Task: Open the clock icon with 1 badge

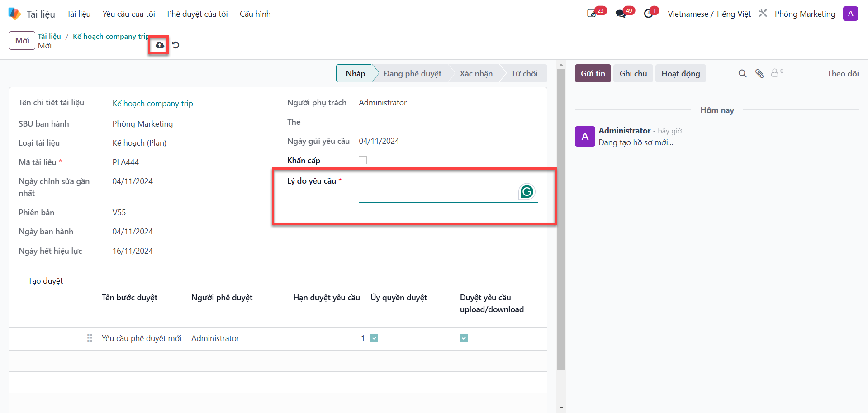Action: (x=649, y=14)
